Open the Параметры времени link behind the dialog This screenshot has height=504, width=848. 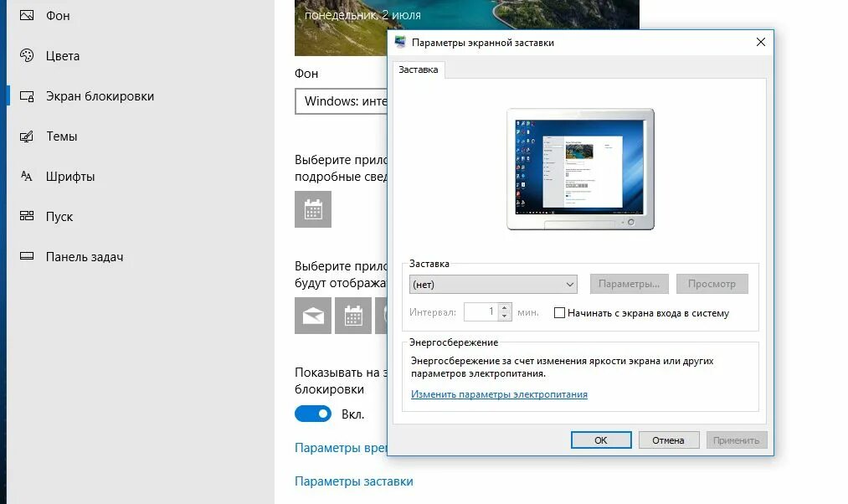click(x=342, y=448)
